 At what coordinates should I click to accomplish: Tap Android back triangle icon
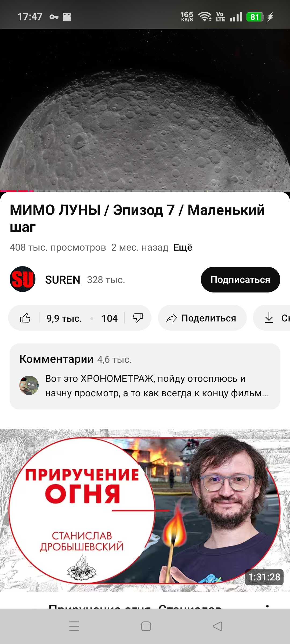[218, 626]
